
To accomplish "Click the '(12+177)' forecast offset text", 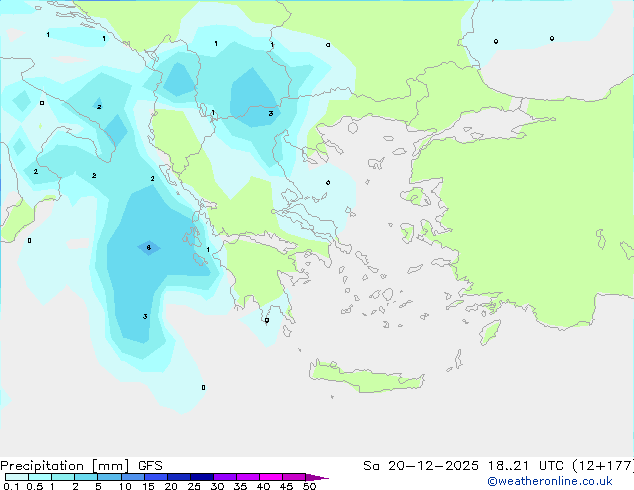I will pyautogui.click(x=603, y=466).
